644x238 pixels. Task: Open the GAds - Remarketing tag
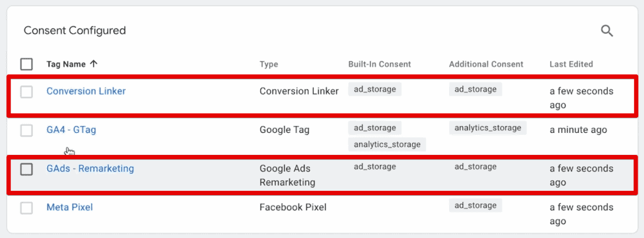coord(90,169)
